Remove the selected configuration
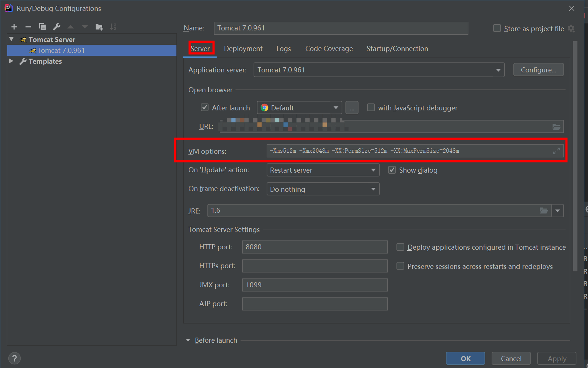 (x=28, y=26)
